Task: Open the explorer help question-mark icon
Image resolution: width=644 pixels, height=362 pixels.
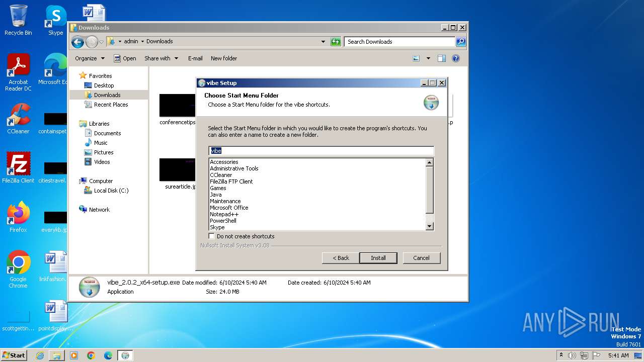Action: (456, 58)
